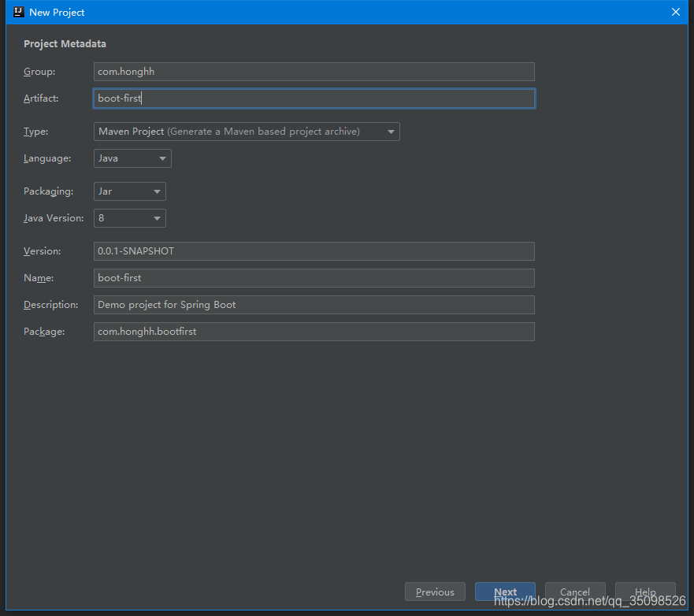694x616 pixels.
Task: Click the Type: label
Action: (x=36, y=132)
